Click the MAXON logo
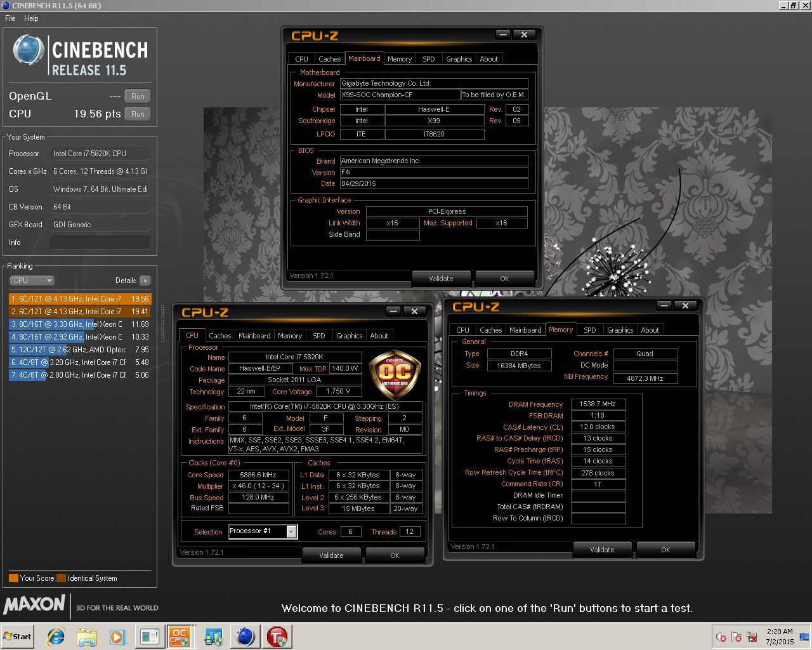 tap(34, 604)
